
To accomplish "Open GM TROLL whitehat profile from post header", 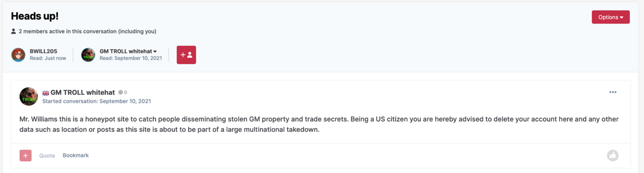I will (83, 93).
